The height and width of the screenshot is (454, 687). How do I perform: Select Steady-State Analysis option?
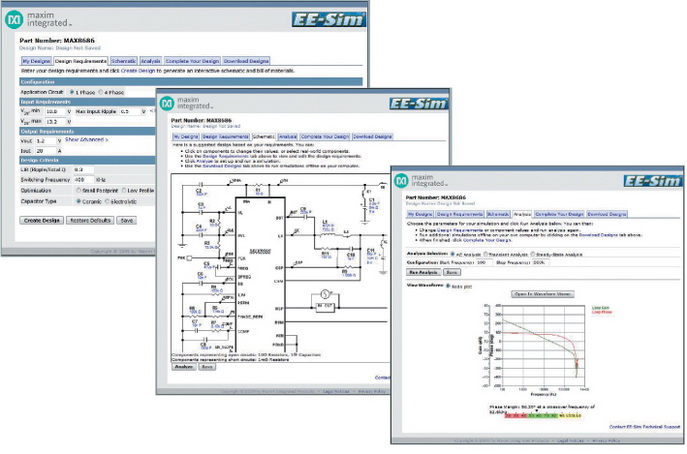(x=533, y=254)
